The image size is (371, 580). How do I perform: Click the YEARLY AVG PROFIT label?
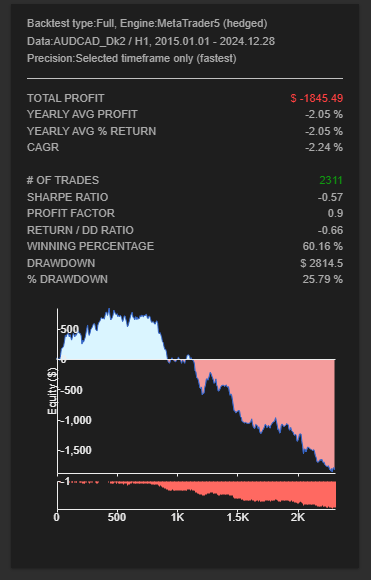[x=82, y=115]
